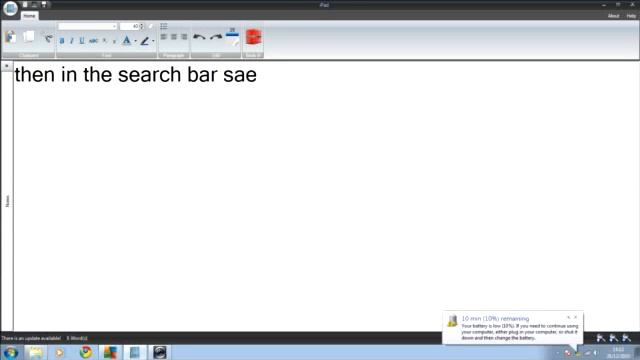Image resolution: width=640 pixels, height=360 pixels.
Task: Click the network tray icon
Action: (x=587, y=353)
